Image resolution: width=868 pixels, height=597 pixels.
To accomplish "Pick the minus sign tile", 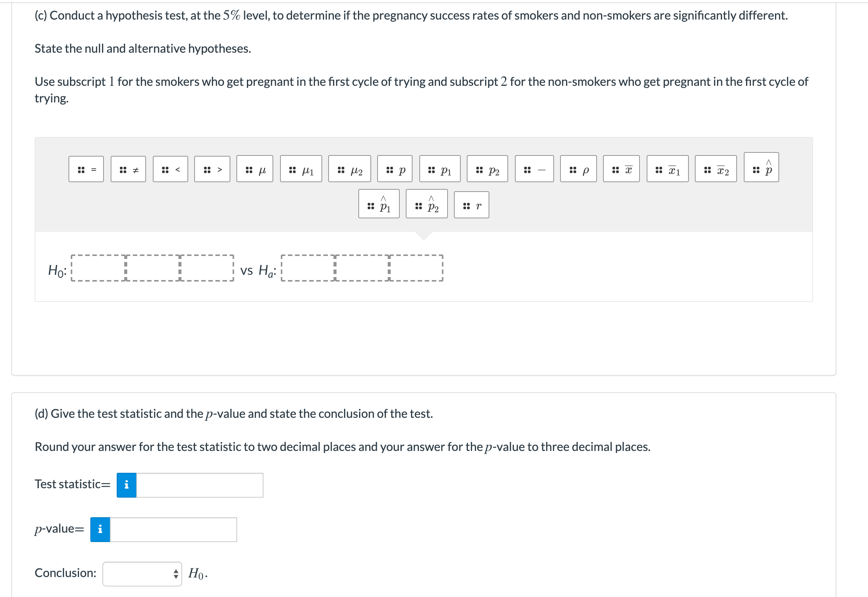I will coord(535,169).
